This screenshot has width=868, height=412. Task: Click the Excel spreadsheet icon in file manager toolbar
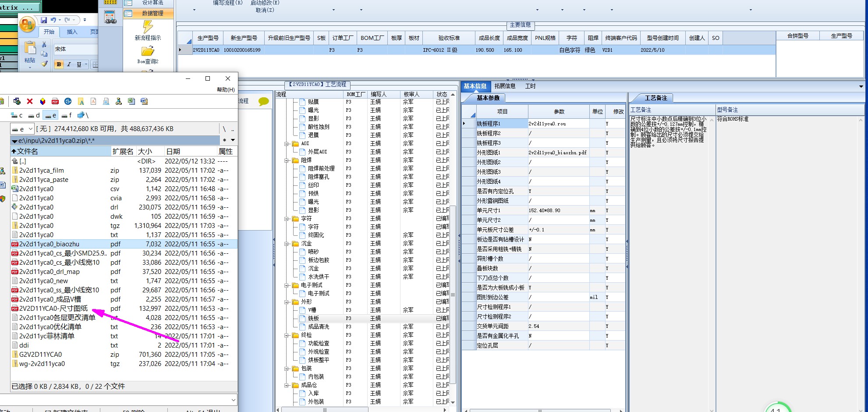coord(131,101)
